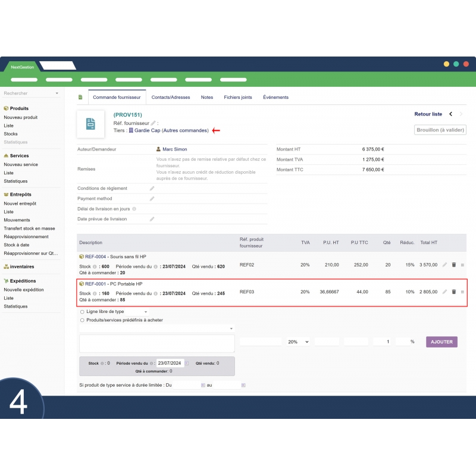Image resolution: width=476 pixels, height=476 pixels.
Task: Open Stock à date in the sidebar
Action: coord(17,245)
